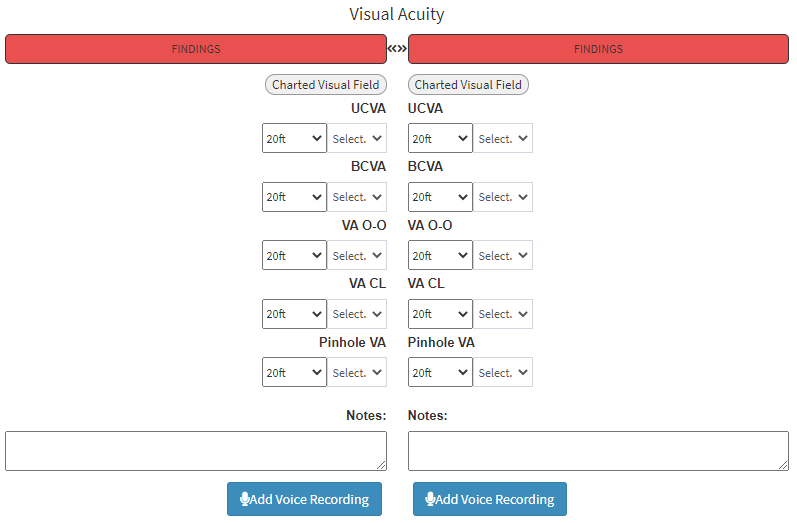Expand right BCVA Select value dropdown
The image size is (797, 523).
[x=503, y=197]
